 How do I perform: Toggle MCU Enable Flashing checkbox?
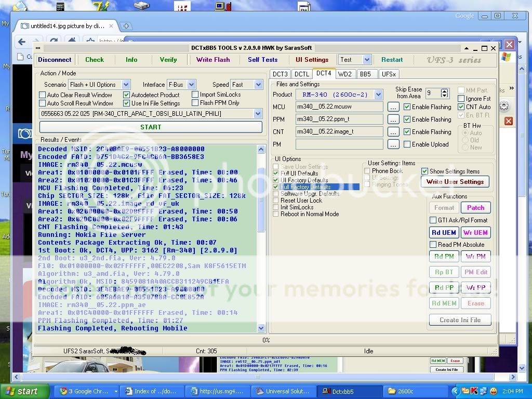[x=407, y=107]
